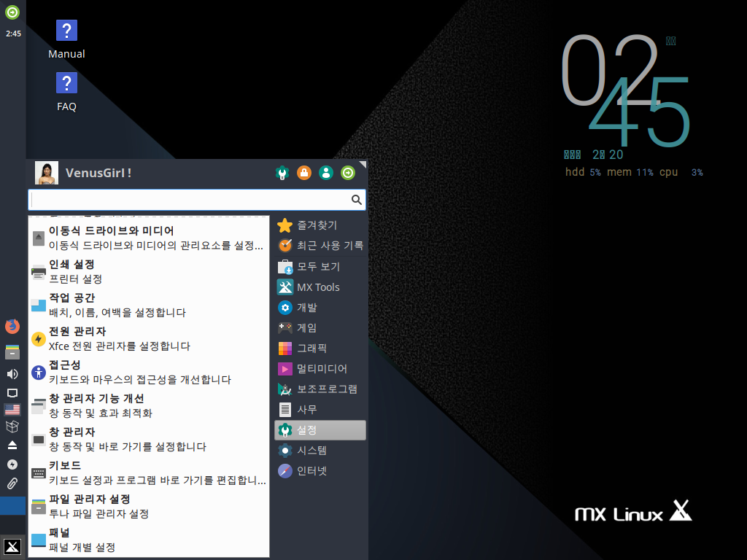Launch 작업 공간 workspace settings
This screenshot has width=747, height=560.
pos(149,306)
